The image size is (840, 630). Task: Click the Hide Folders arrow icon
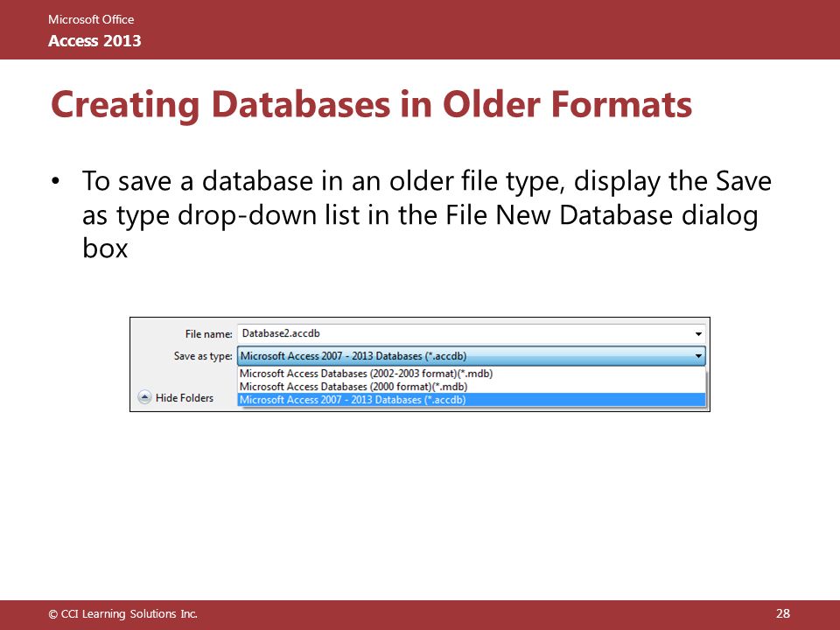pyautogui.click(x=144, y=397)
